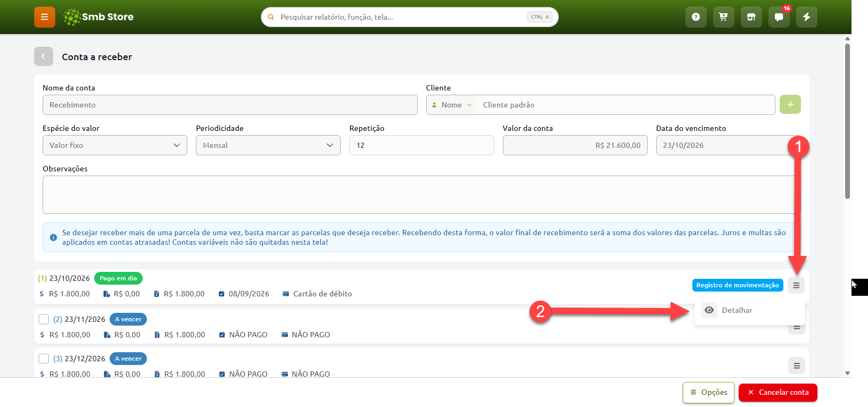Open the Periodicidade Mensal dropdown

268,145
